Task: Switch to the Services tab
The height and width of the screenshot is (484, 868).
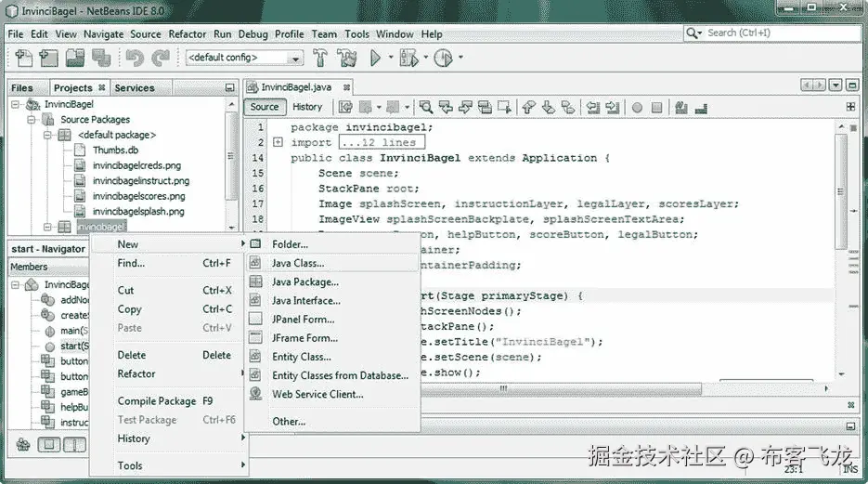Action: pos(135,88)
